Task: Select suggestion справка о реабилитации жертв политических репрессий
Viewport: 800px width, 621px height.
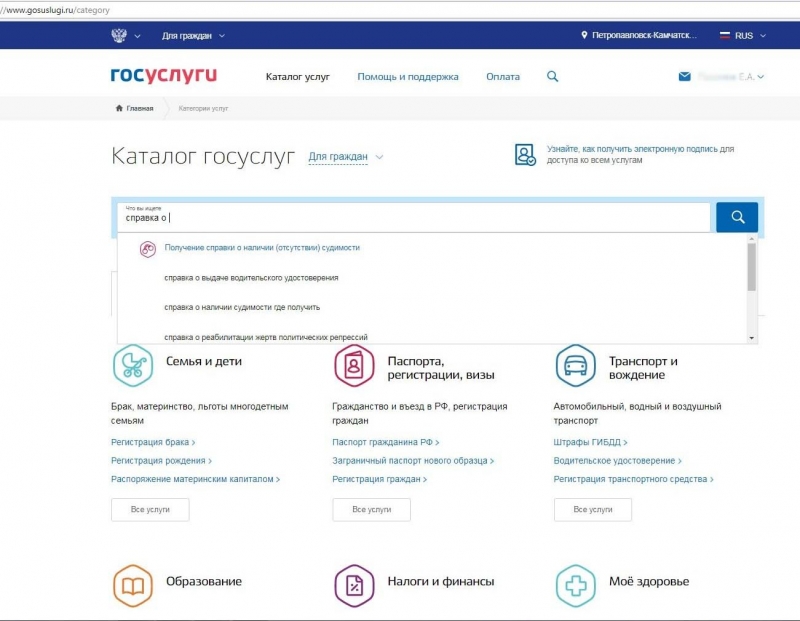Action: tap(266, 337)
